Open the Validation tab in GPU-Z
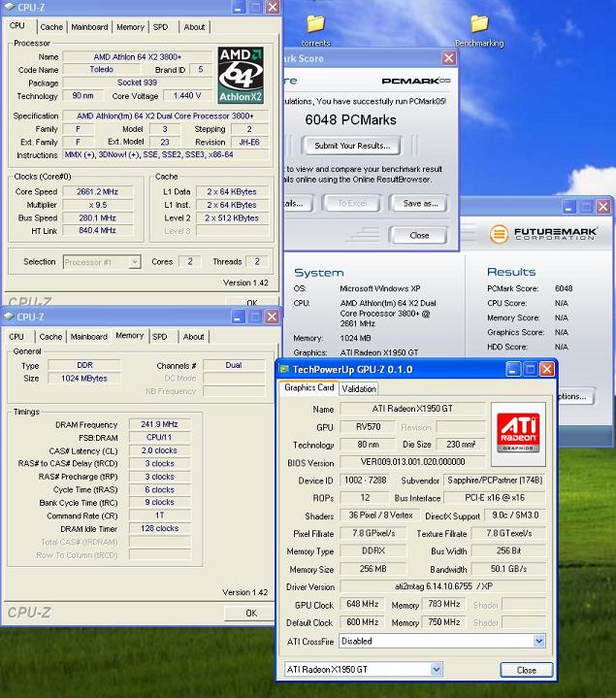This screenshot has height=698, width=616. [x=359, y=389]
